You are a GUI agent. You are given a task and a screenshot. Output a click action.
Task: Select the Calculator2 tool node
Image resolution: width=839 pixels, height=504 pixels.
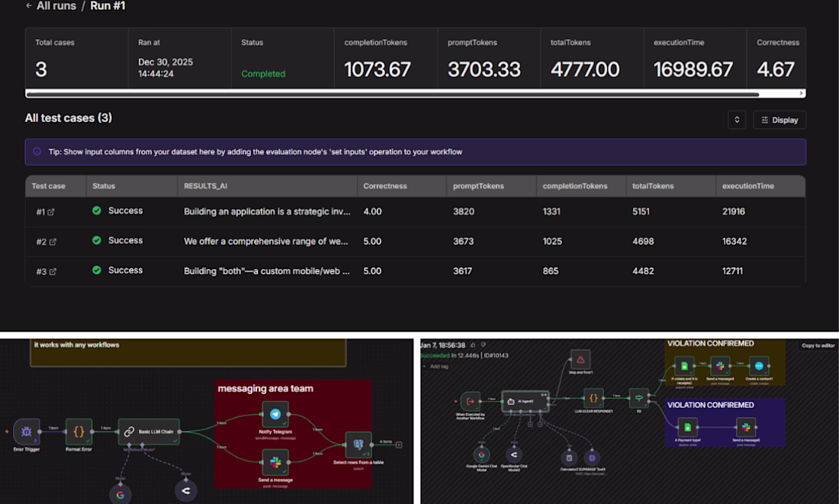[x=569, y=458]
